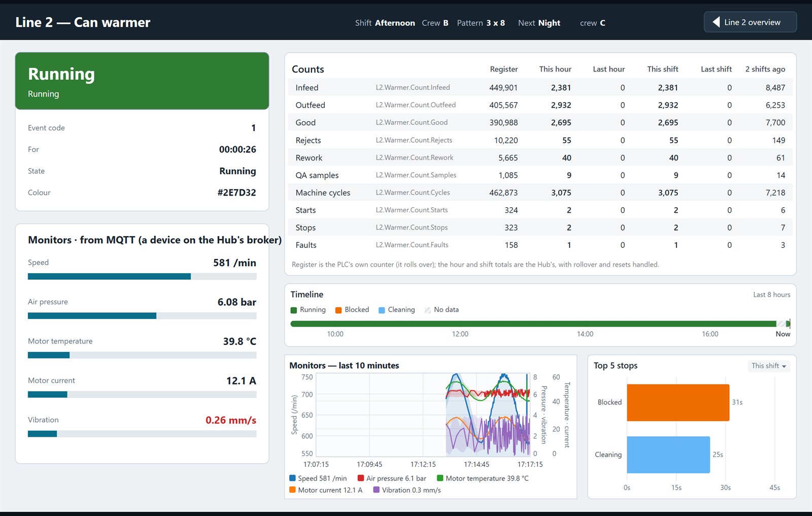Click the back arrow icon in overview button
The height and width of the screenshot is (516, 812).
pos(716,22)
